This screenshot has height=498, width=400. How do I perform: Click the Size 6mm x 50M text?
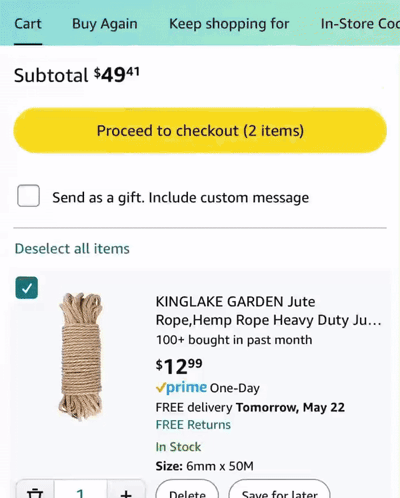point(204,466)
